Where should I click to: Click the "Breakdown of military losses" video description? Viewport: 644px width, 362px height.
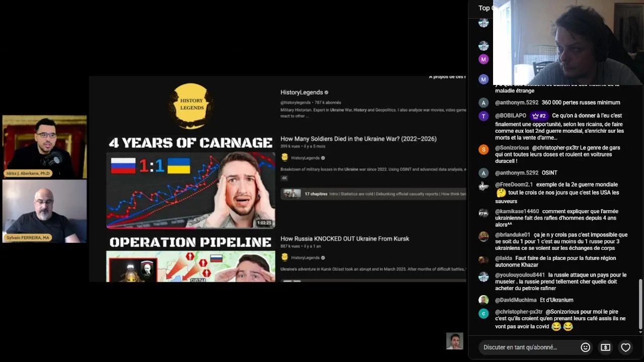coord(373,169)
